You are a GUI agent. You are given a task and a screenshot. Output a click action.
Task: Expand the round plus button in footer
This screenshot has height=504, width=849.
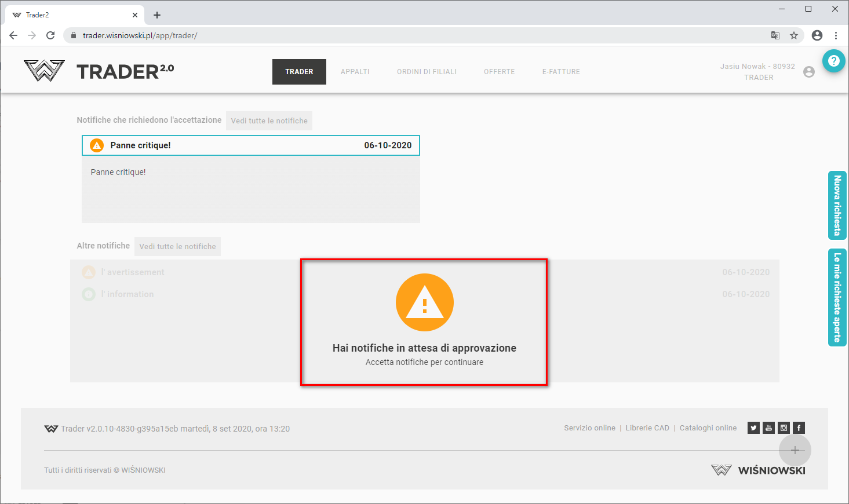pyautogui.click(x=795, y=450)
